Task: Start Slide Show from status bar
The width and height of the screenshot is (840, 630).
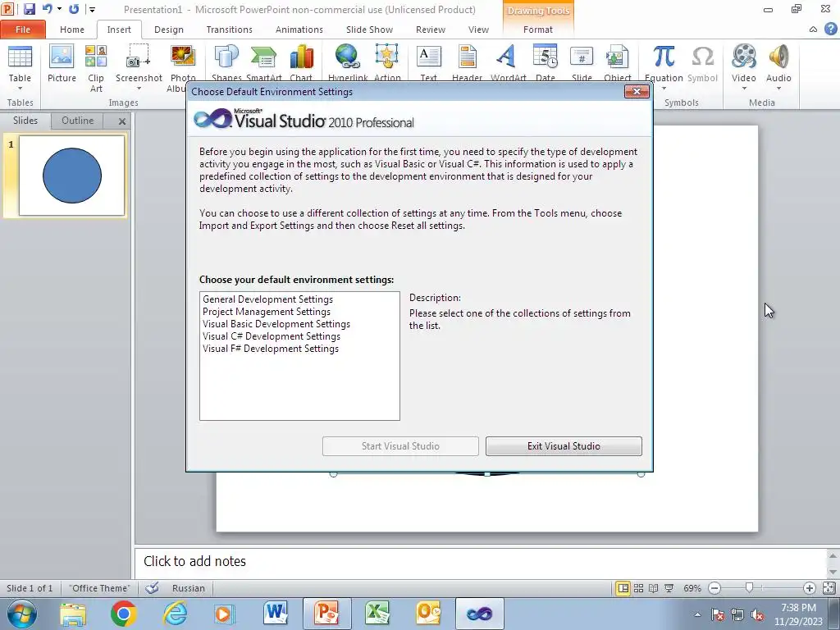Action: coord(669,588)
